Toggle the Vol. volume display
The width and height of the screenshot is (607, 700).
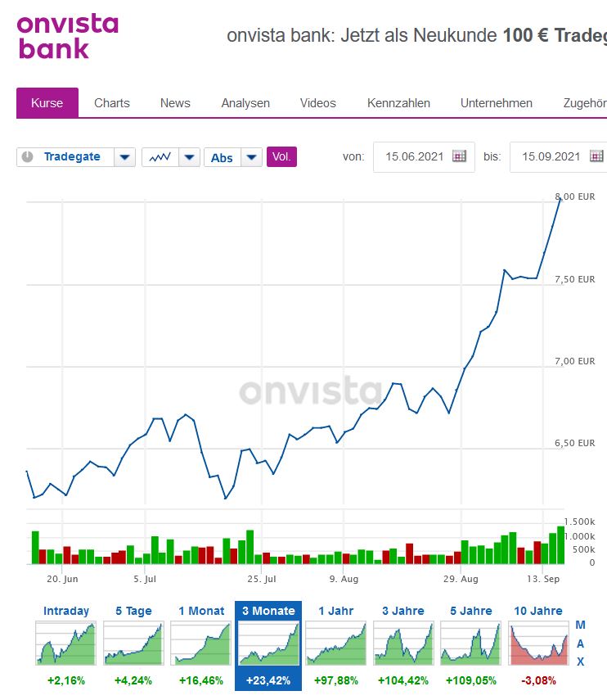pos(281,157)
